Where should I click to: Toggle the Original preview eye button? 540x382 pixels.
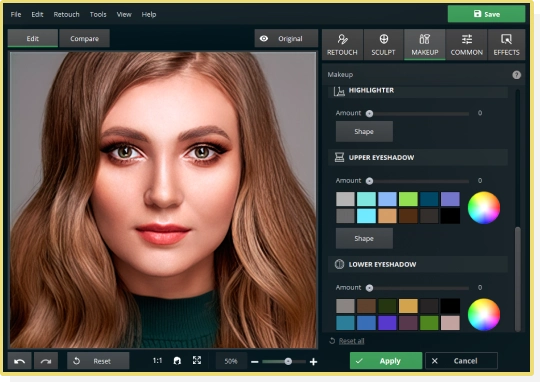(286, 38)
